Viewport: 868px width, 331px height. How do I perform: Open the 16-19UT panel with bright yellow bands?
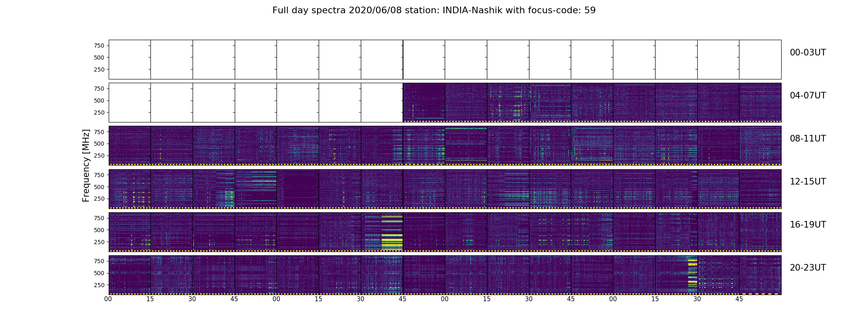[x=382, y=232]
